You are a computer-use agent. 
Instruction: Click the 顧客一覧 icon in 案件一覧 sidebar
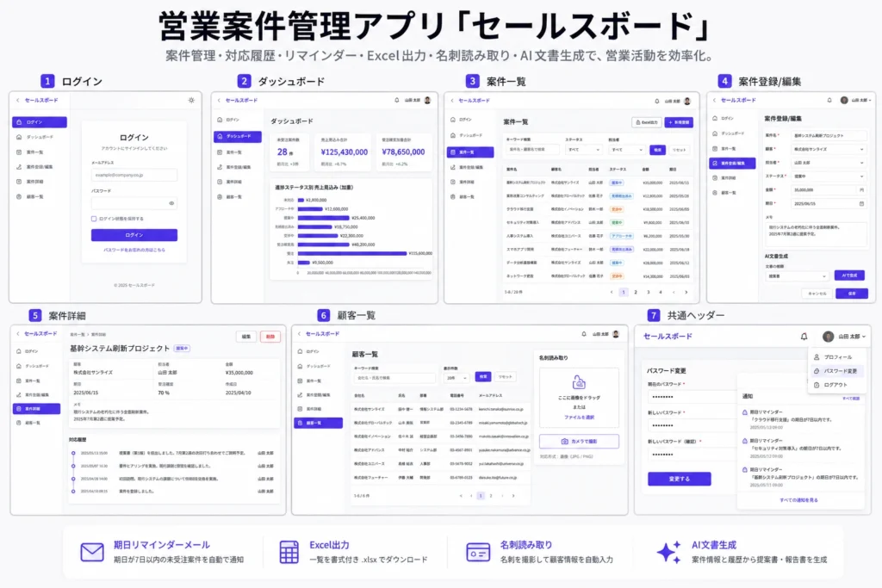pos(453,197)
